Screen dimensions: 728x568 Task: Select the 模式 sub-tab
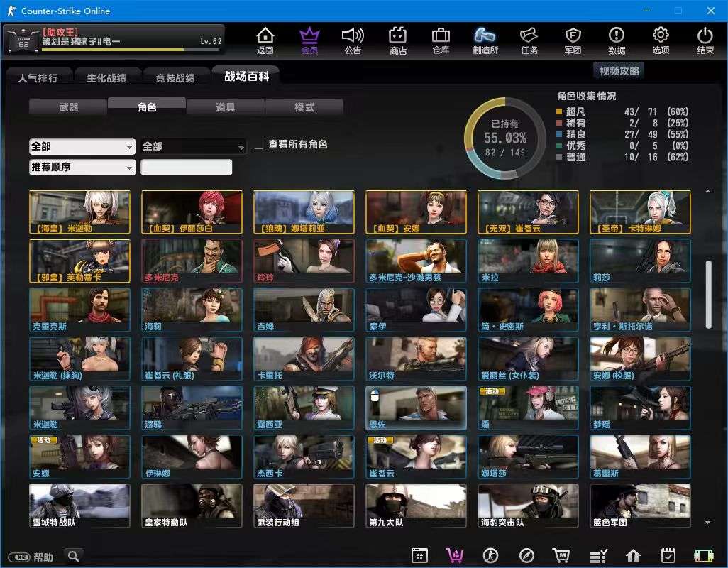pyautogui.click(x=304, y=107)
